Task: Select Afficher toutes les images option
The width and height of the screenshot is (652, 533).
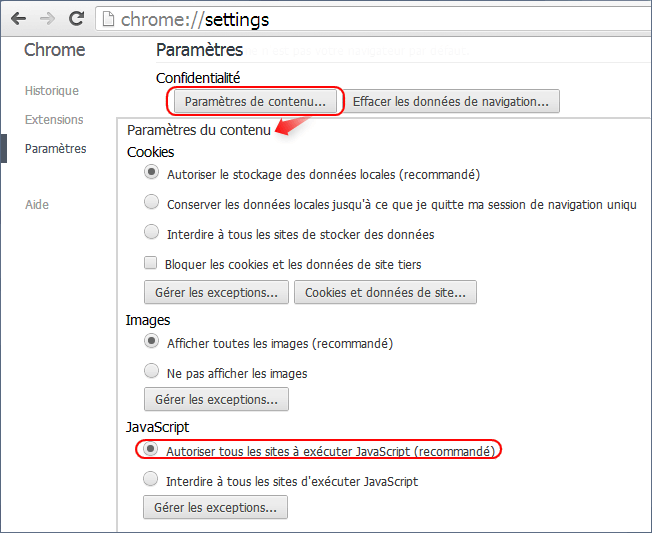Action: point(151,341)
